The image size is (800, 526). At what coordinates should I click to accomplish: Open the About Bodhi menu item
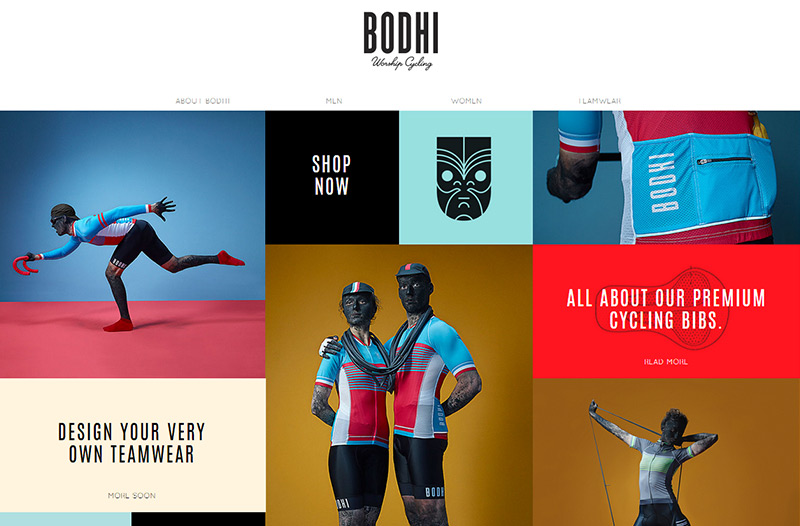pyautogui.click(x=203, y=101)
